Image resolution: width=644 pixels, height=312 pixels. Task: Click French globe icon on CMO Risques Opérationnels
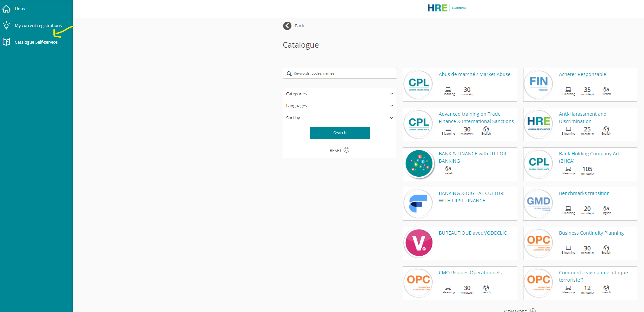(x=486, y=288)
